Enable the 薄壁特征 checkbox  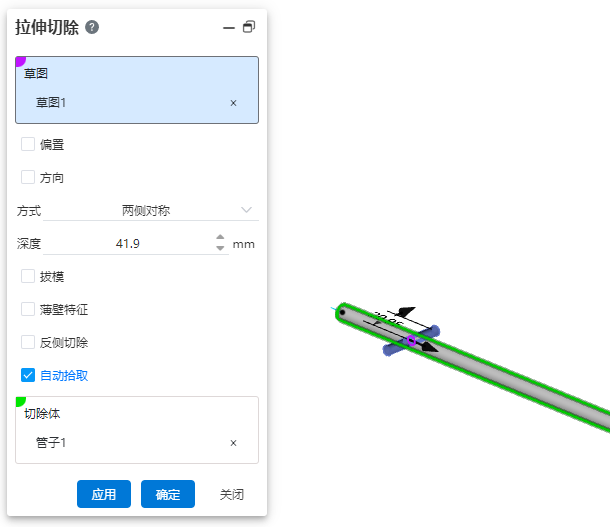point(28,309)
